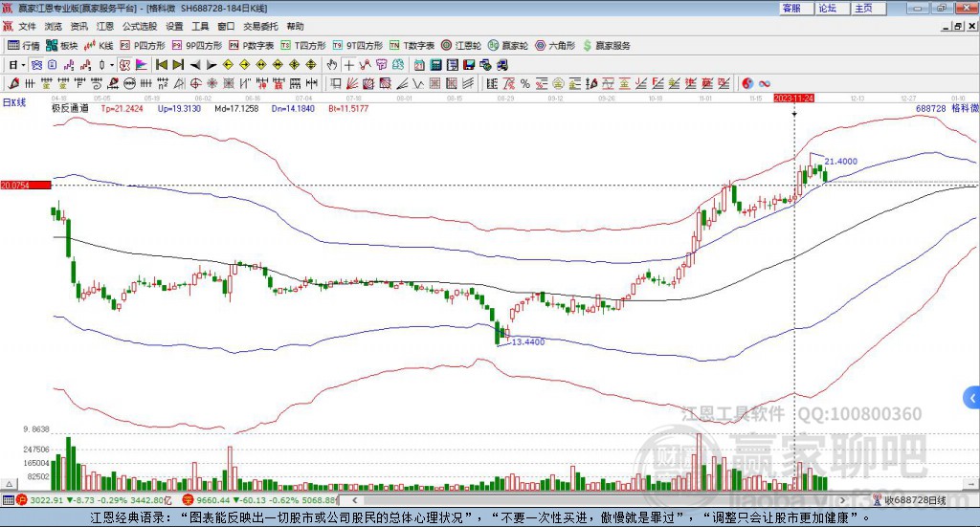The image size is (980, 527).
Task: Click the red floppy save icon
Action: pos(469,65)
